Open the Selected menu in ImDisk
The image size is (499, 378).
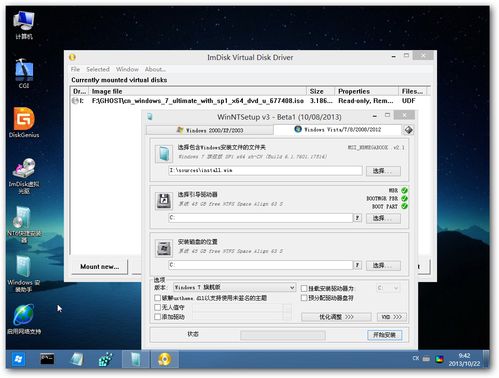98,69
